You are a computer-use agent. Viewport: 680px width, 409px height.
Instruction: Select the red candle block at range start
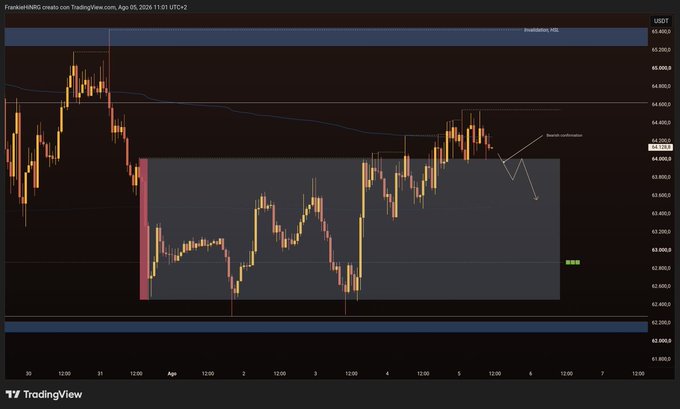(144, 229)
